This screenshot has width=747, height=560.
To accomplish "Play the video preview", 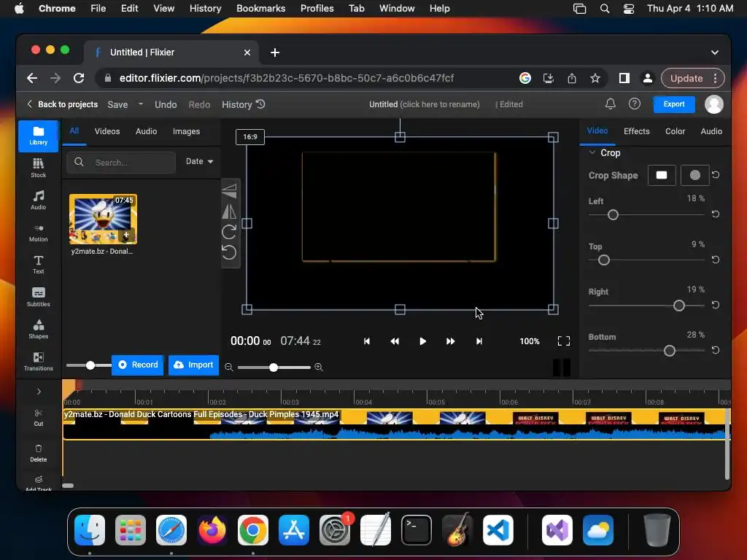I will tap(422, 341).
